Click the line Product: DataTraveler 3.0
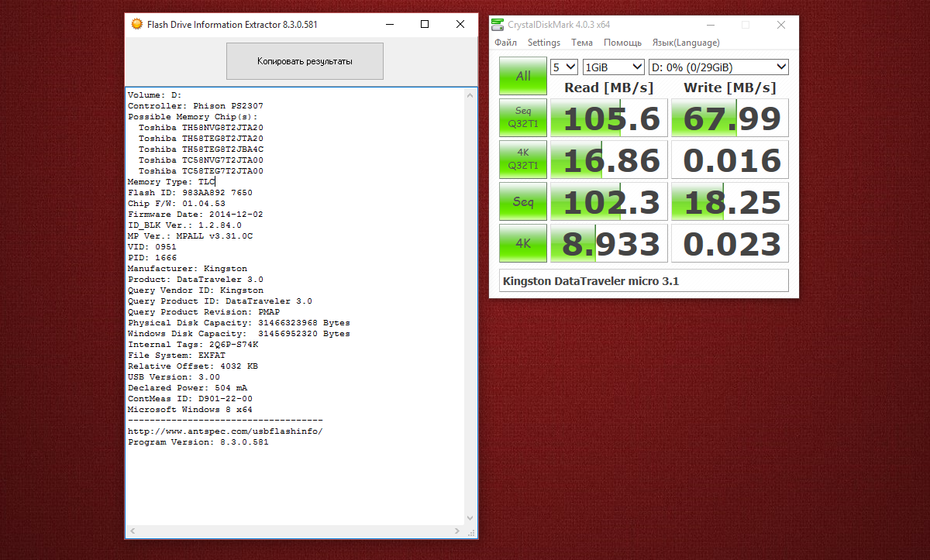Viewport: 930px width, 560px height. [x=195, y=279]
